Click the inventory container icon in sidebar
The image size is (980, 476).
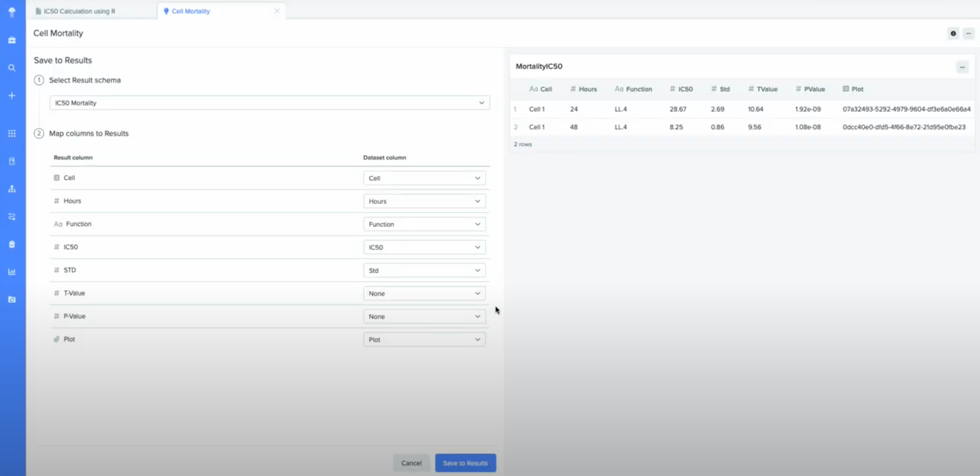(x=12, y=161)
